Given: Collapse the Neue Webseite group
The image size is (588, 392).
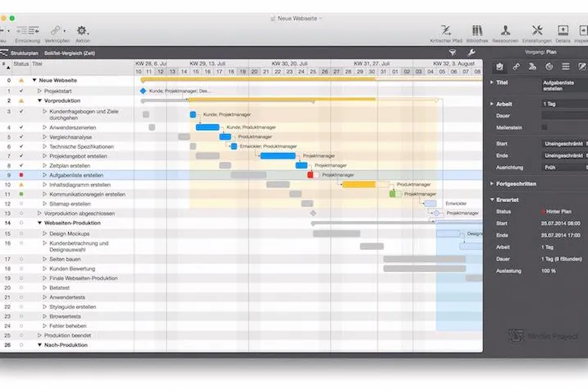Looking at the screenshot, I should pyautogui.click(x=34, y=81).
